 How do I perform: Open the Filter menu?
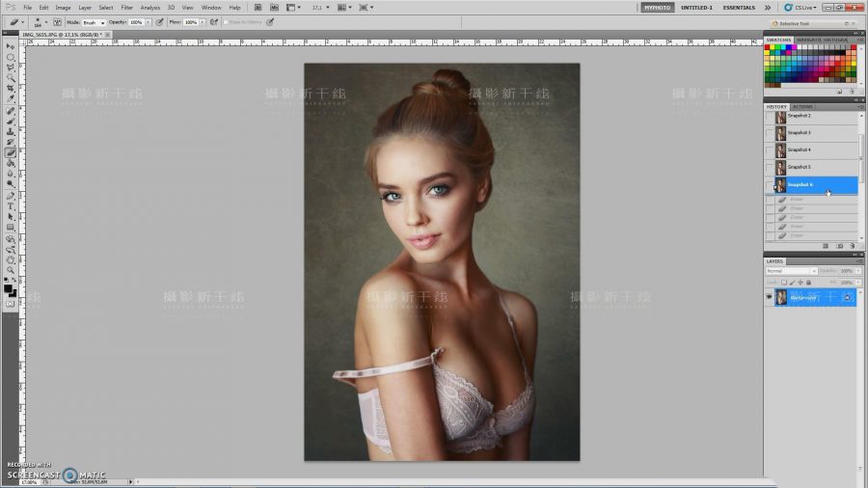coord(126,8)
